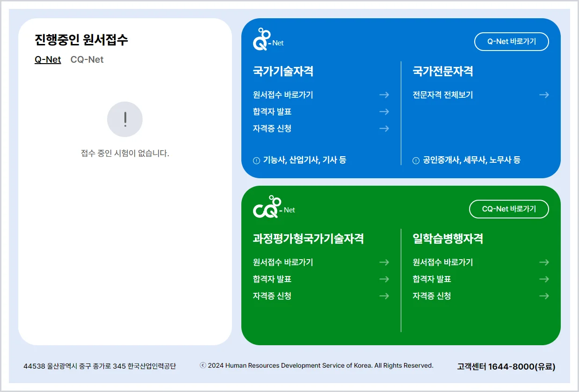The height and width of the screenshot is (392, 579).
Task: Open 국가기술자격 합격자 발표 link
Action: 272,112
